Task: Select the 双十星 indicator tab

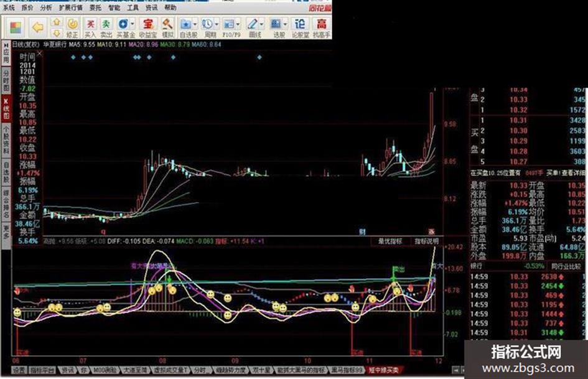Action: [261, 371]
